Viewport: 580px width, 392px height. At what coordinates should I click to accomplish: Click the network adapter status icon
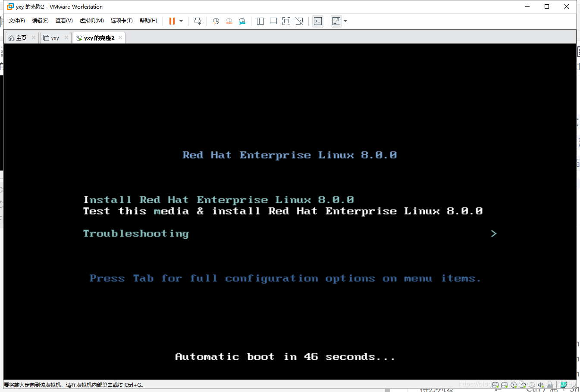tap(523, 385)
